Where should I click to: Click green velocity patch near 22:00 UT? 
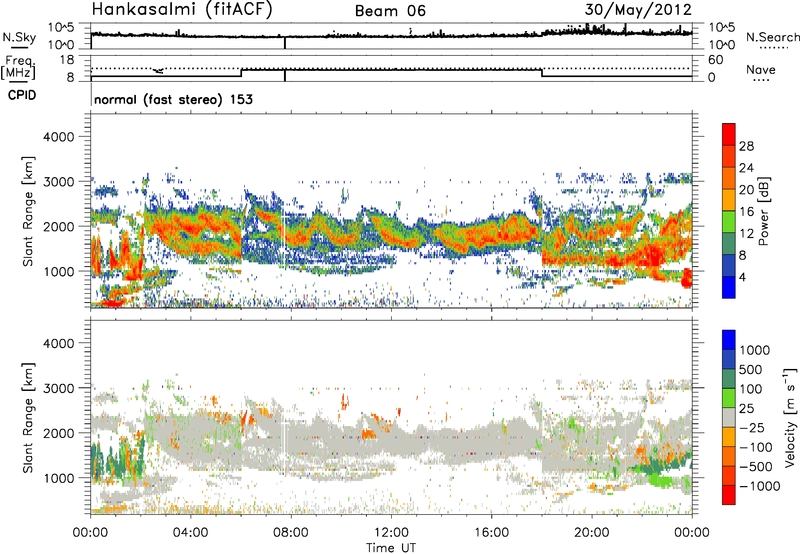click(663, 480)
